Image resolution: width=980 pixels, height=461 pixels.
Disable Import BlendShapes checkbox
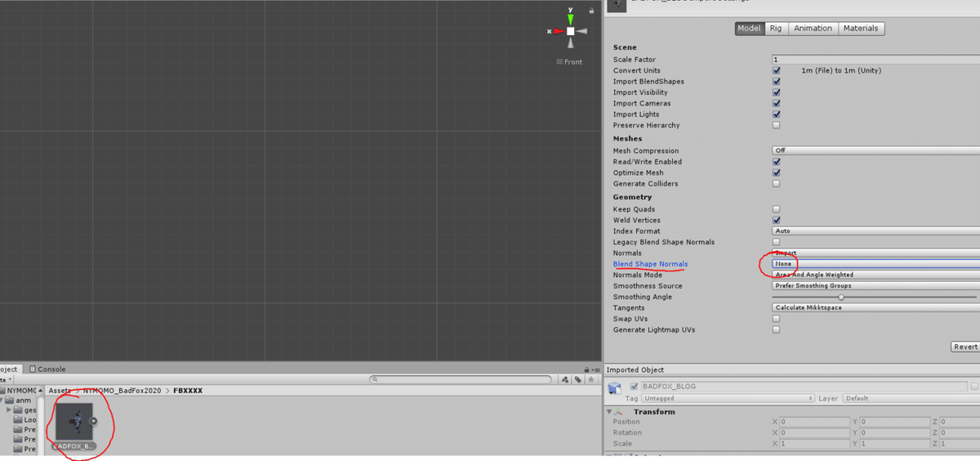(776, 82)
